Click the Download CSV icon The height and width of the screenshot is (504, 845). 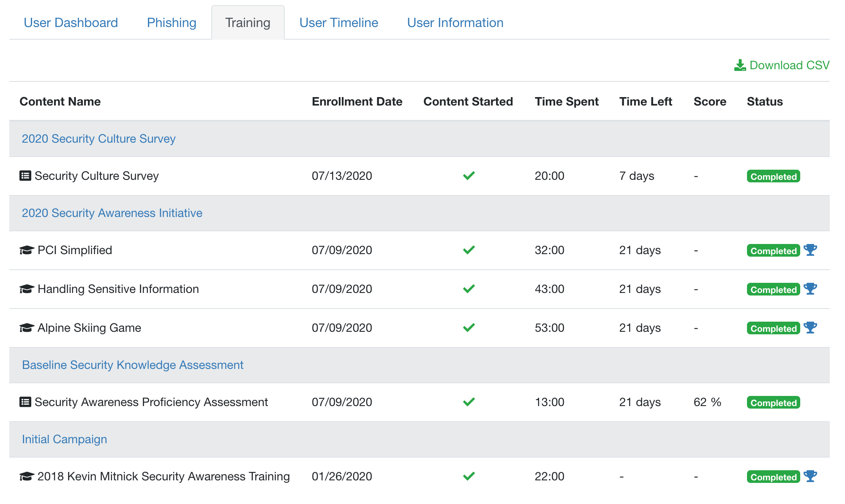coord(740,65)
